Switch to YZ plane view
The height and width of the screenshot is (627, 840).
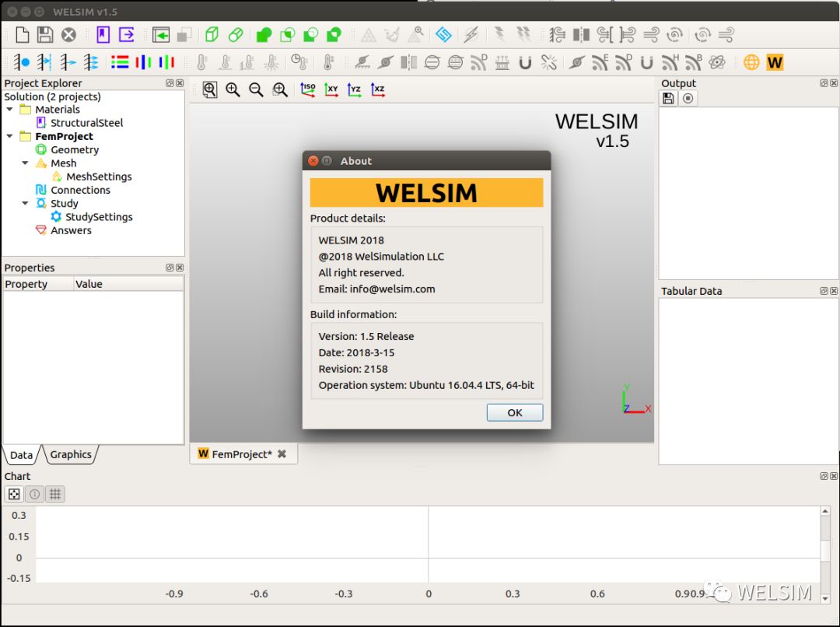point(354,89)
